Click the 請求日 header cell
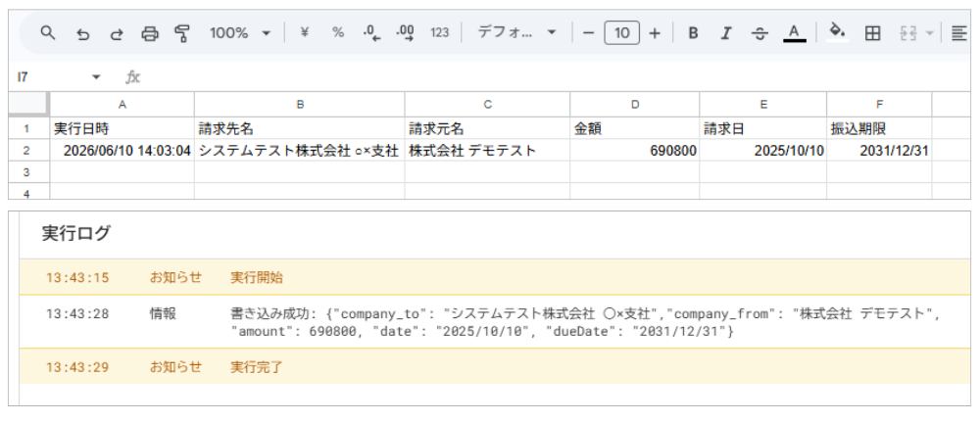Image resolution: width=980 pixels, height=421 pixels. [x=763, y=128]
